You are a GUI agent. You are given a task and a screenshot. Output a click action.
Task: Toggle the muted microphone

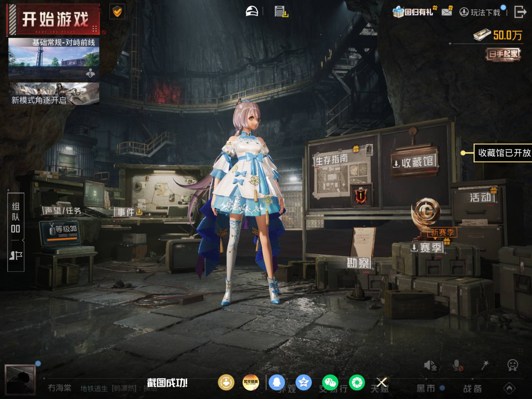click(457, 366)
